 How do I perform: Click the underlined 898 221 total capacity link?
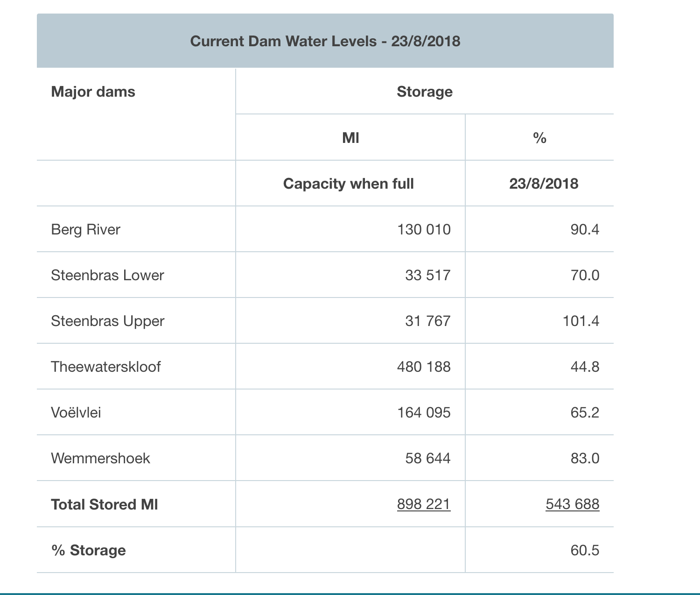[x=424, y=504]
